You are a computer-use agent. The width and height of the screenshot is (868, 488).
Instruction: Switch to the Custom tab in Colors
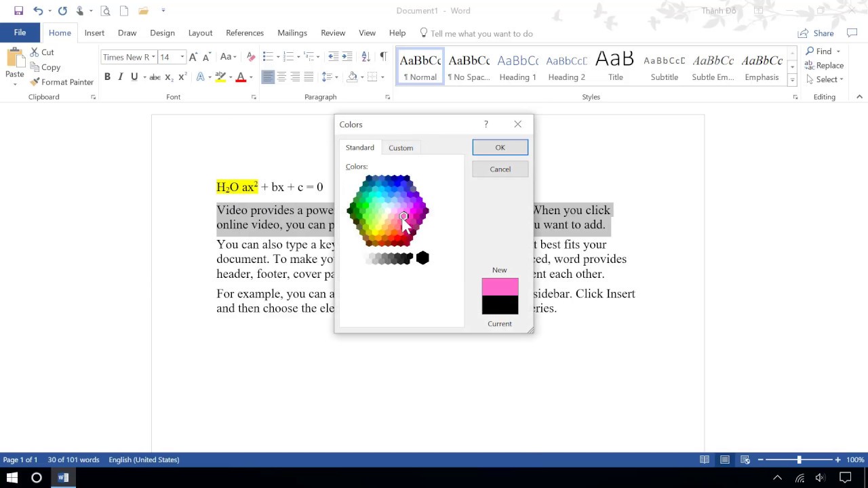401,148
